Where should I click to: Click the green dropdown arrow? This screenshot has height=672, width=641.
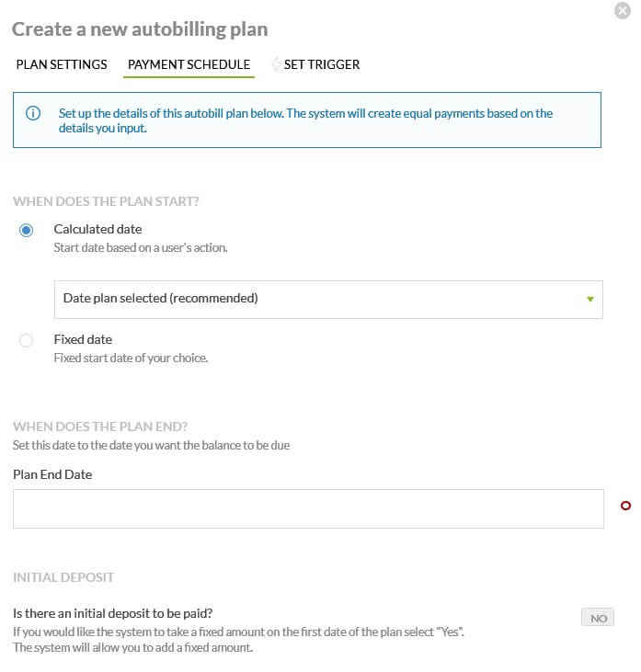590,300
